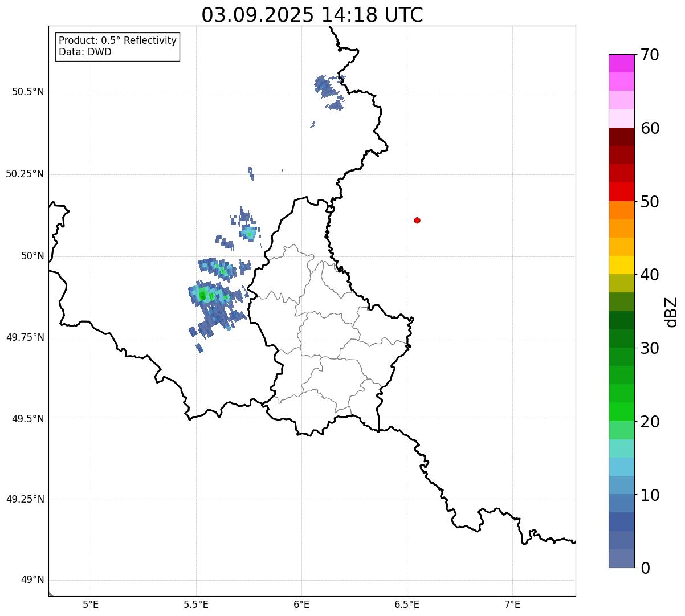Click the longitude label "6.5°E"
This screenshot has width=685, height=616.
point(407,605)
